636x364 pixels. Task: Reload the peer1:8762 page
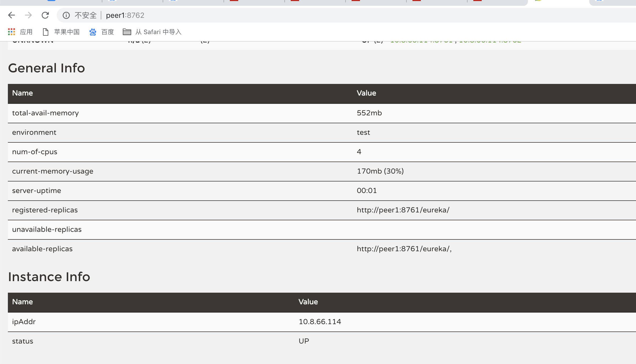[x=45, y=15]
